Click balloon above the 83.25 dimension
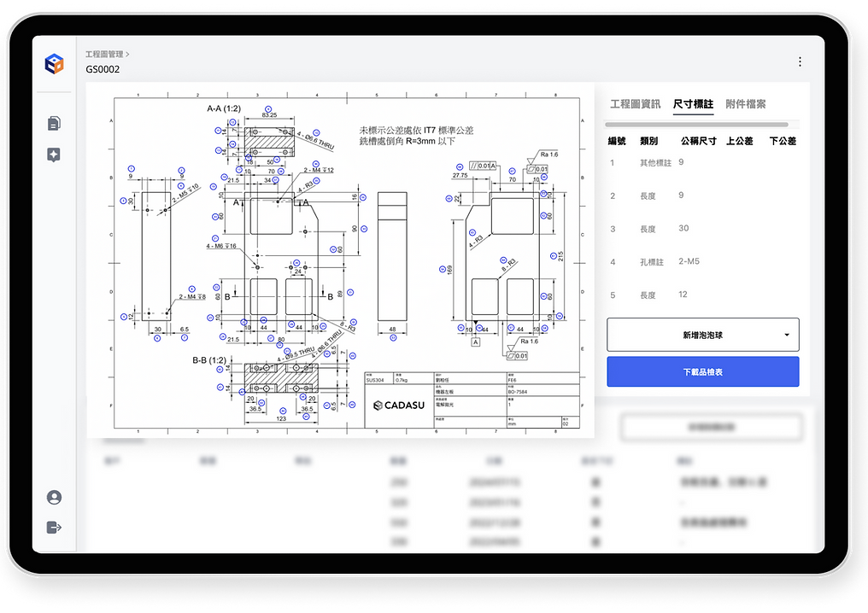868x613 pixels. (x=268, y=109)
